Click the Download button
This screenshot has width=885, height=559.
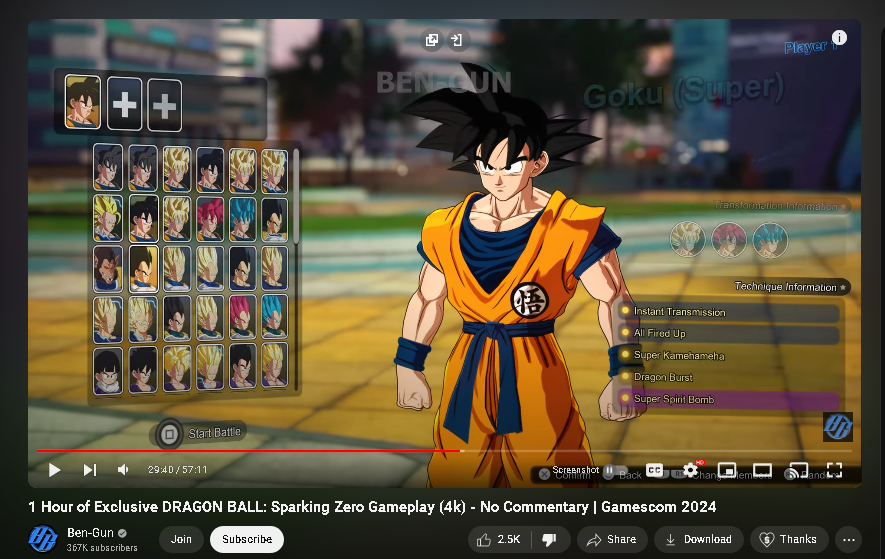699,540
